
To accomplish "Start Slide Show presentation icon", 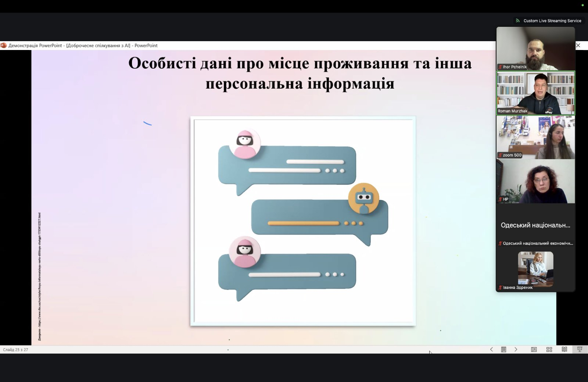I will click(580, 349).
